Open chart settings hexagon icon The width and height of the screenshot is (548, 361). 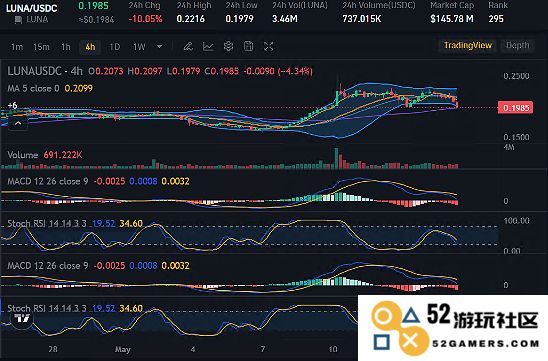[229, 46]
